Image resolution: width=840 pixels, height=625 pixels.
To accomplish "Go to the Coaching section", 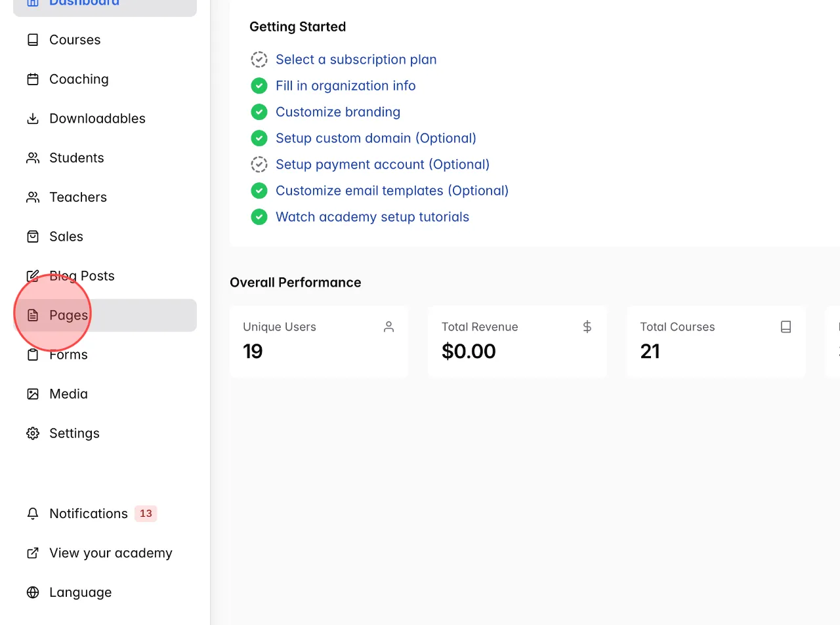I will 105,79.
